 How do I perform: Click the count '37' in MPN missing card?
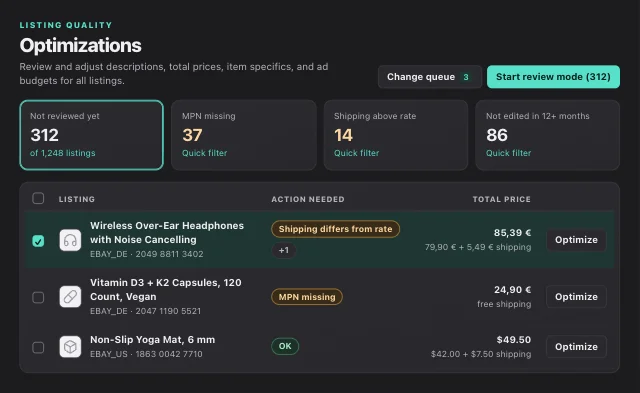[x=192, y=135]
